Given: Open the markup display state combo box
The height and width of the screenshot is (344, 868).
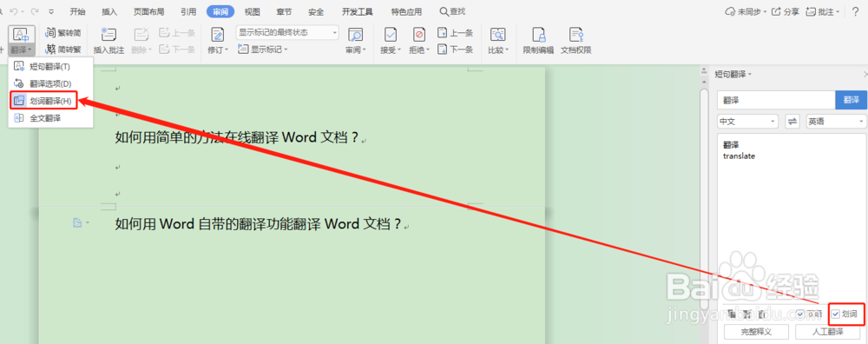Looking at the screenshot, I should [x=287, y=33].
